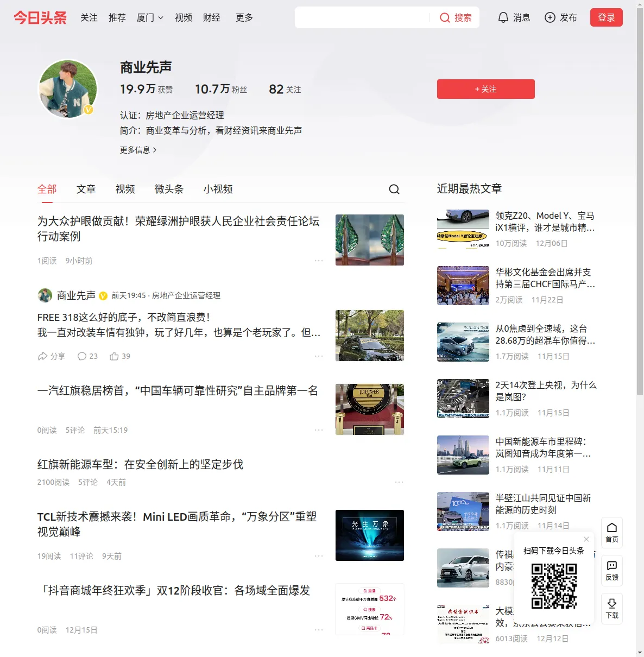Open 财经 in top navigation
Viewport: 644px width, 657px height.
click(212, 17)
